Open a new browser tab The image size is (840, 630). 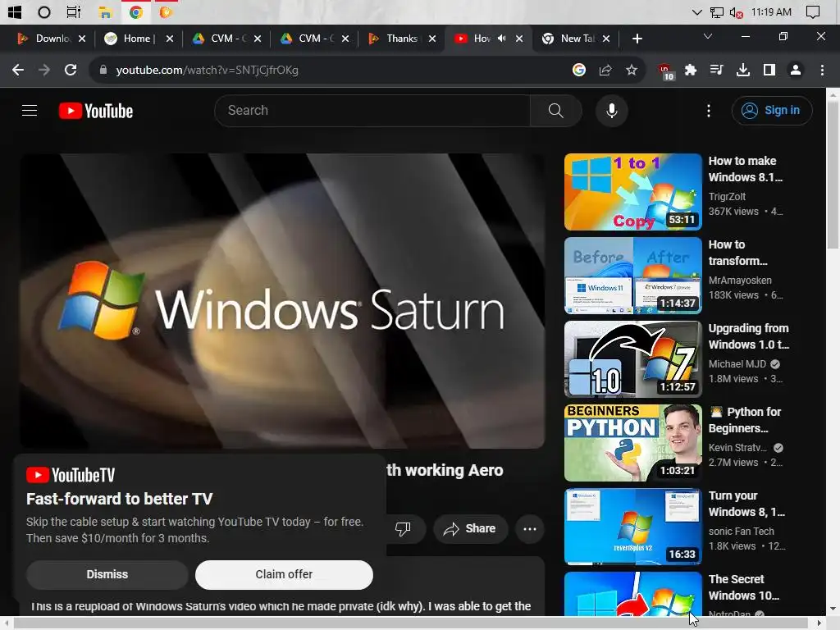[x=637, y=39]
